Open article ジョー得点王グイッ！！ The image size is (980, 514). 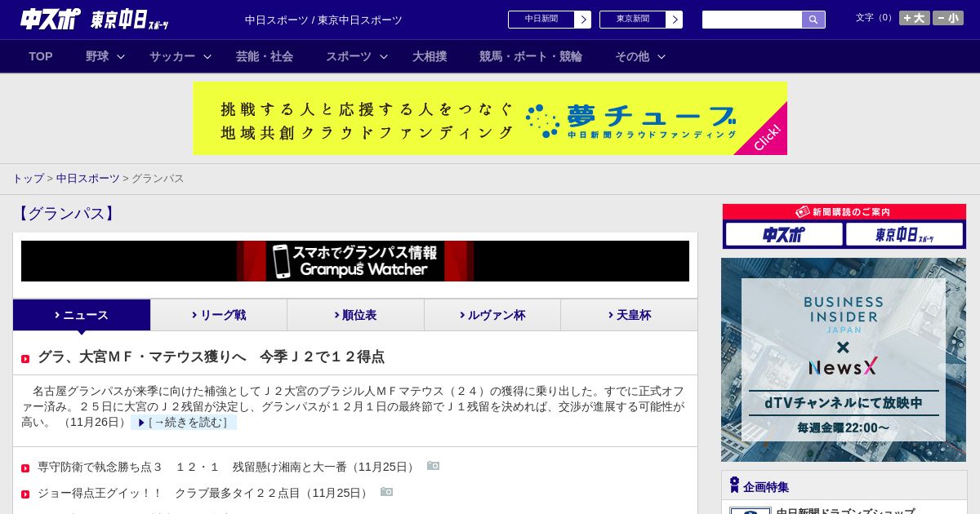tap(205, 493)
